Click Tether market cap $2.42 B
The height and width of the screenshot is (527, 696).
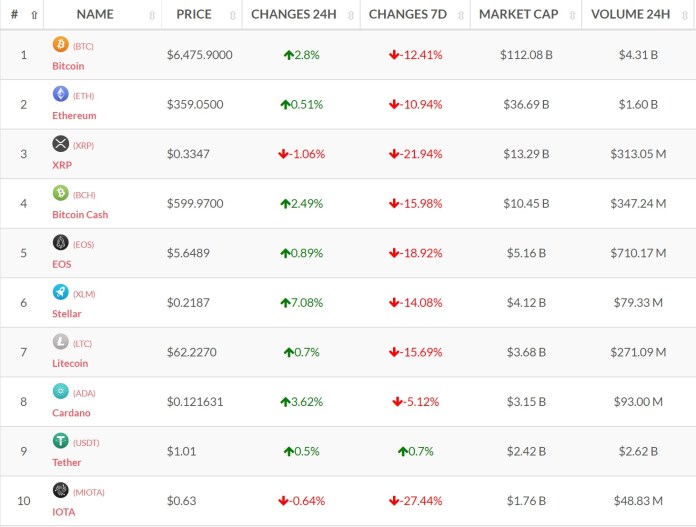click(526, 452)
